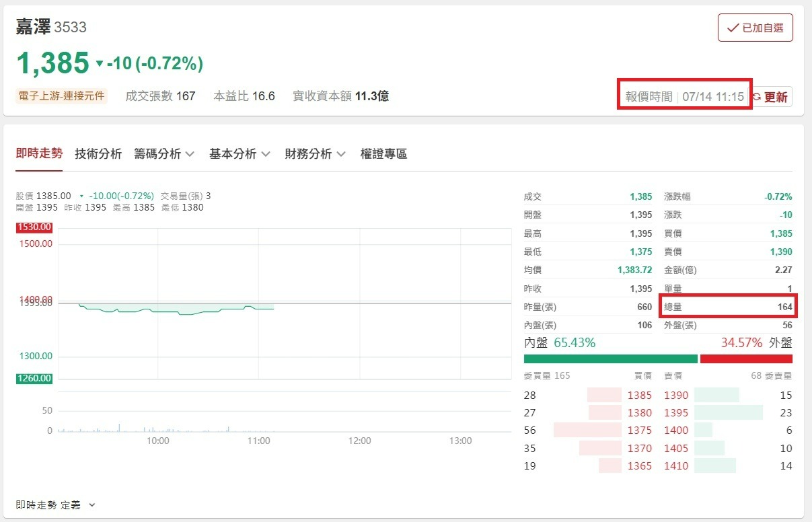Image resolution: width=812 pixels, height=522 pixels.
Task: Click the bid price 1385 row
Action: [x=588, y=395]
